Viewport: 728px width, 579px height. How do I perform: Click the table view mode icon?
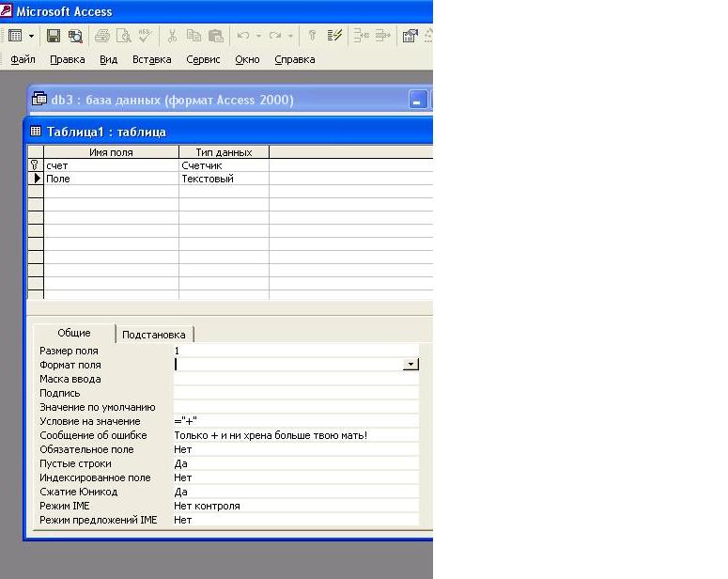(x=15, y=36)
